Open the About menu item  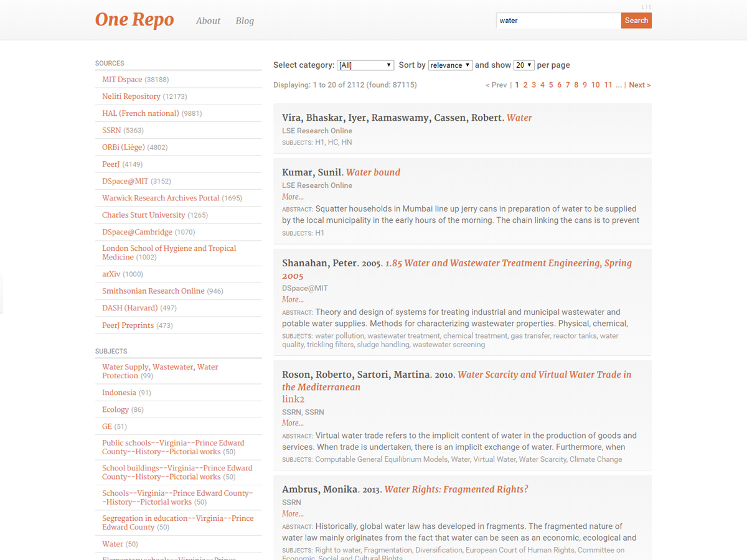(208, 21)
